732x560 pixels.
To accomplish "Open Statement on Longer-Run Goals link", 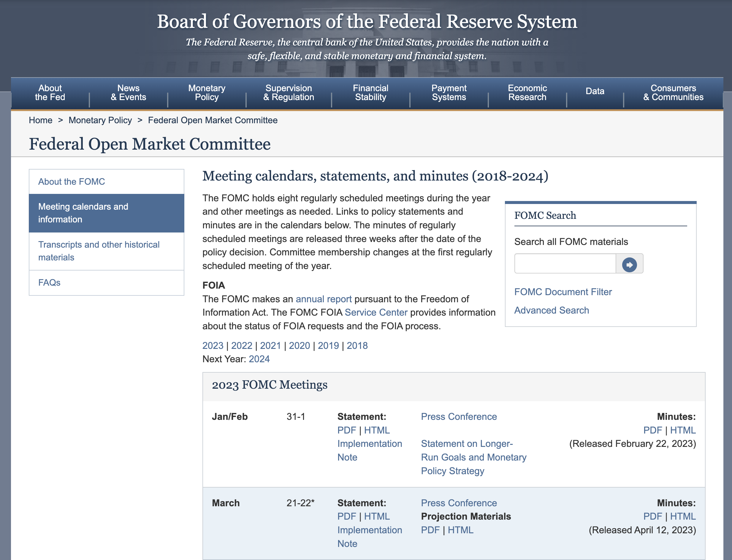I will click(x=473, y=457).
